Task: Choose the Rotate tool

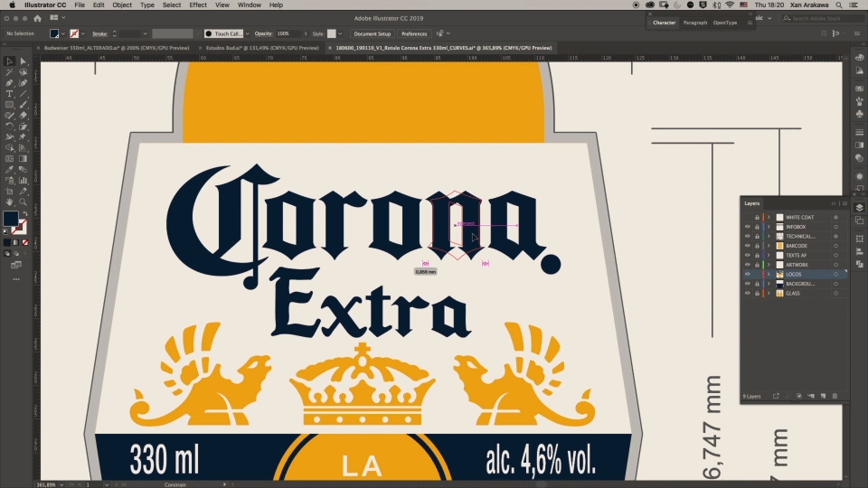Action: [x=9, y=127]
